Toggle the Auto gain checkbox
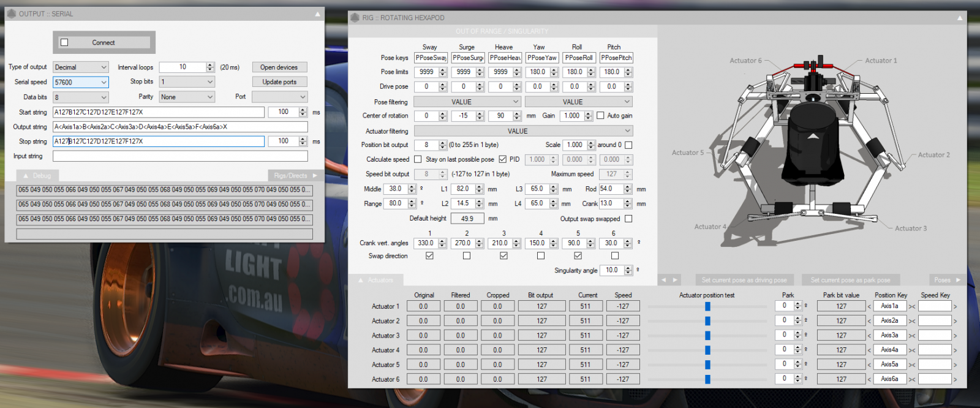Image resolution: width=980 pixels, height=408 pixels. click(x=600, y=116)
